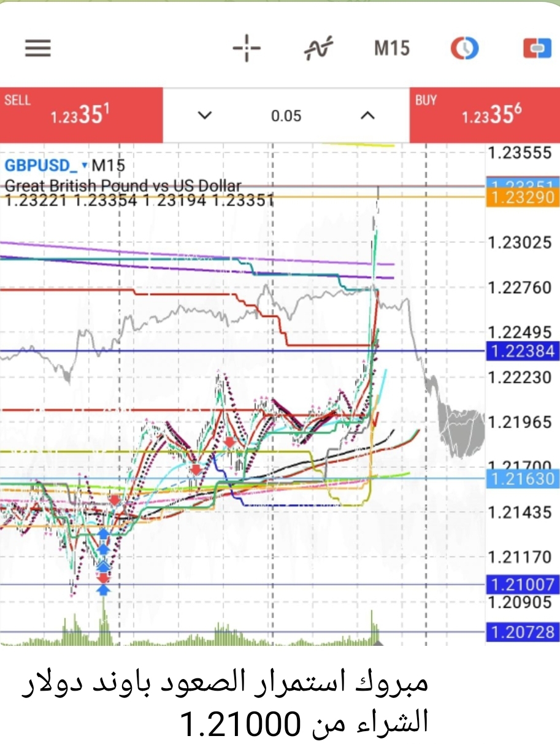Expand the GBPUSD_ symbol dropdown triangle

[x=85, y=165]
